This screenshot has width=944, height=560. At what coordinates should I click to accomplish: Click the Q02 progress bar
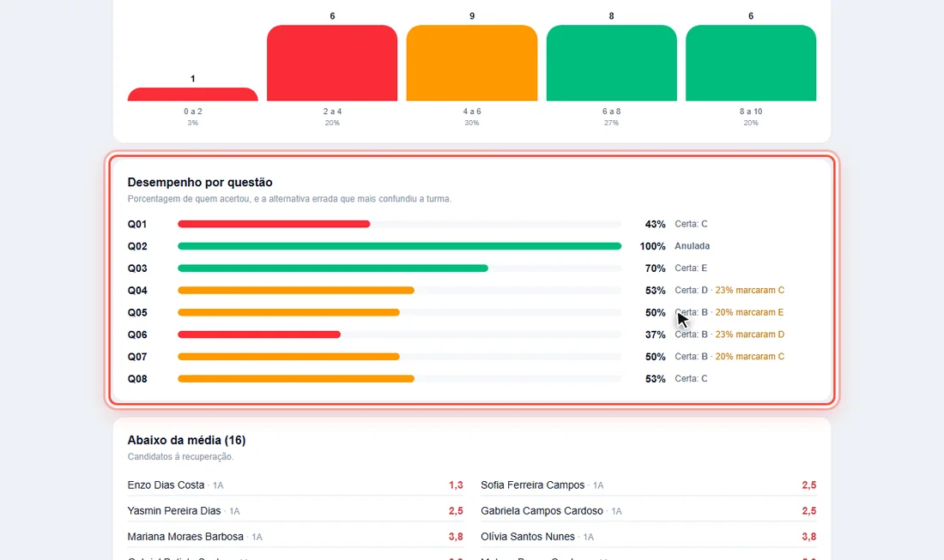coord(399,246)
